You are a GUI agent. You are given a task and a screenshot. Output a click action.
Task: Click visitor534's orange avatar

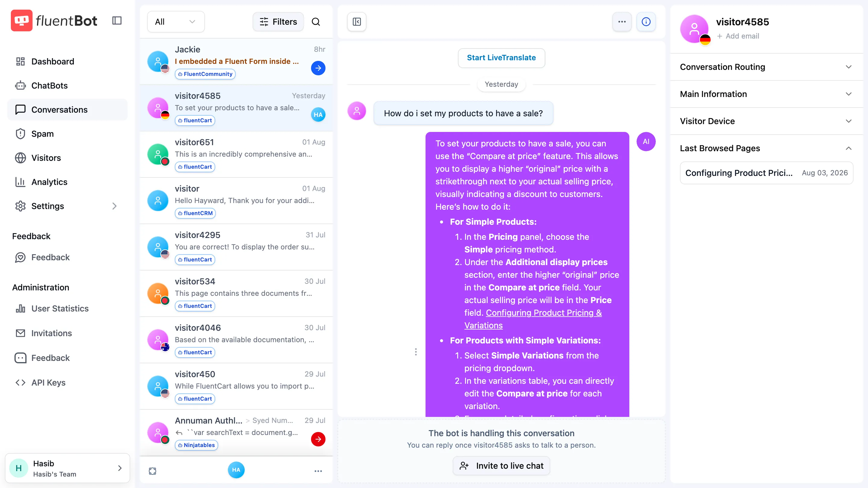(x=158, y=293)
